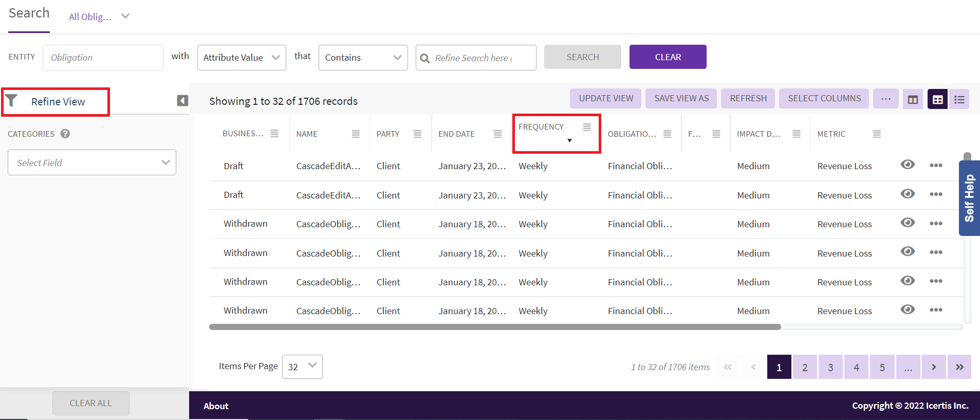Open the Contains condition dropdown
Viewport: 980px width, 420px height.
coord(363,58)
